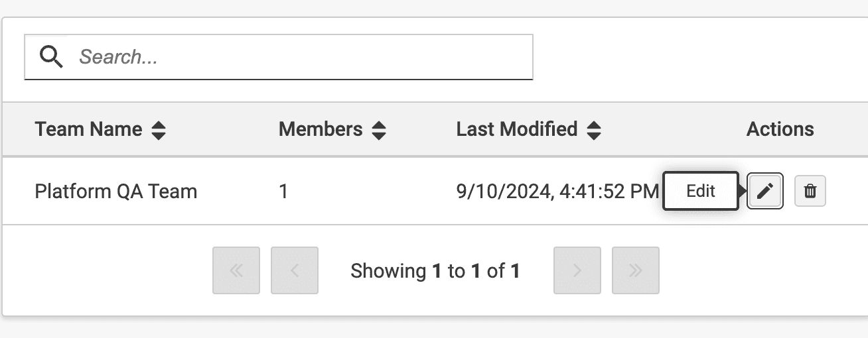This screenshot has height=338, width=868.
Task: Toggle the sort arrows next to Members
Action: (x=378, y=130)
